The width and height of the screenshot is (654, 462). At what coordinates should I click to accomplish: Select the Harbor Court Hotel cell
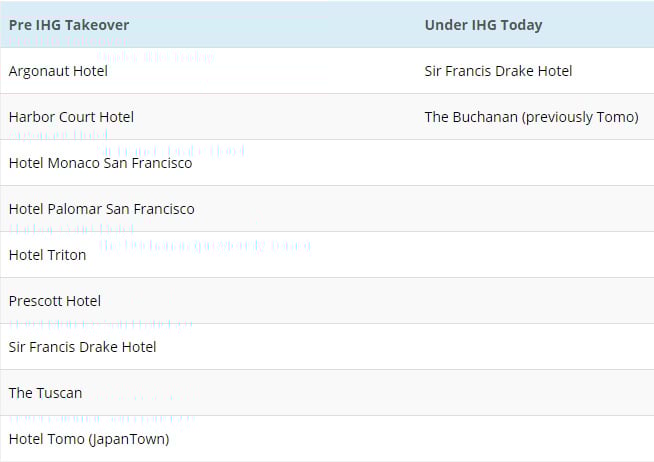71,117
